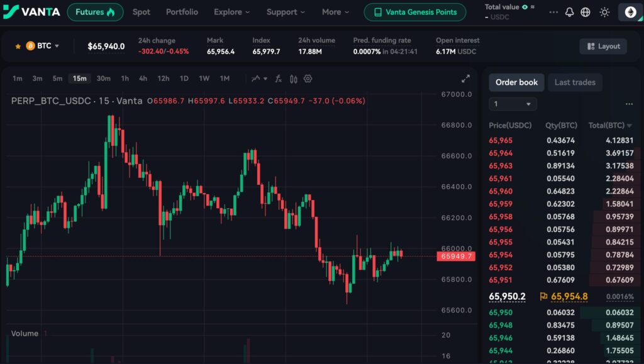Click the PERP_BTC_USDC chart title

click(51, 101)
